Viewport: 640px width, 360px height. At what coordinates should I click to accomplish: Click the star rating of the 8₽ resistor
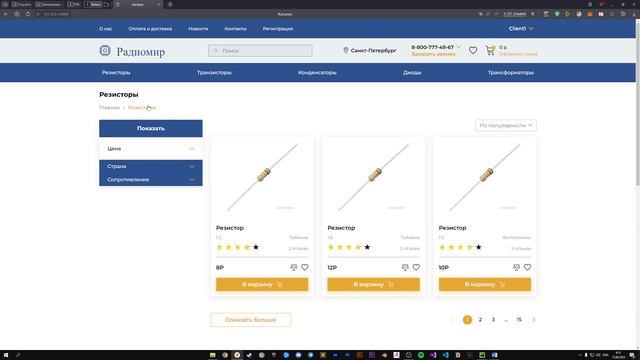click(238, 247)
